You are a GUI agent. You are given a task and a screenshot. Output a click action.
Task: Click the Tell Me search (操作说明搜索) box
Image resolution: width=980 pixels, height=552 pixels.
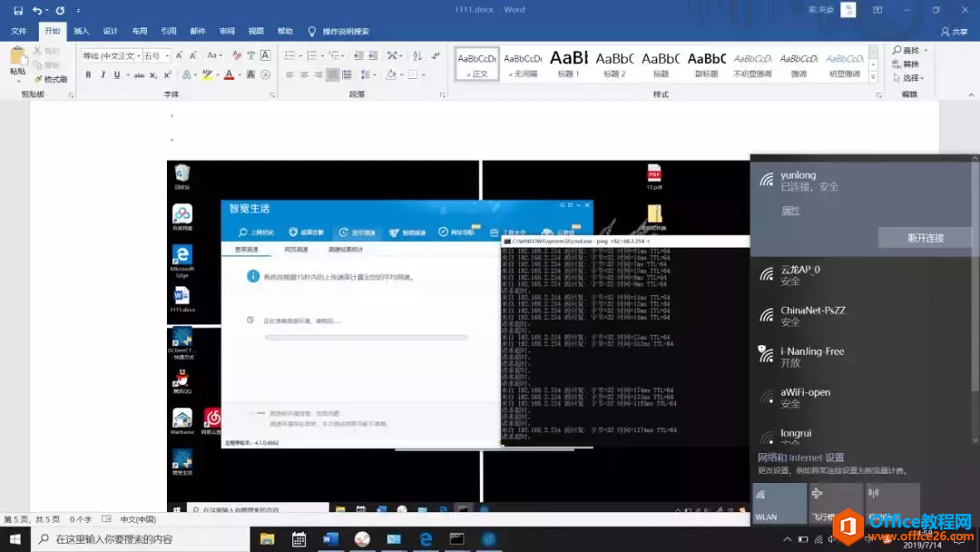338,31
